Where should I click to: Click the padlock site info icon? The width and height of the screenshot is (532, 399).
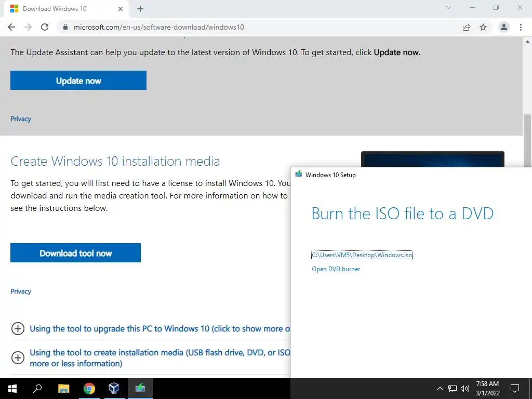click(x=65, y=27)
